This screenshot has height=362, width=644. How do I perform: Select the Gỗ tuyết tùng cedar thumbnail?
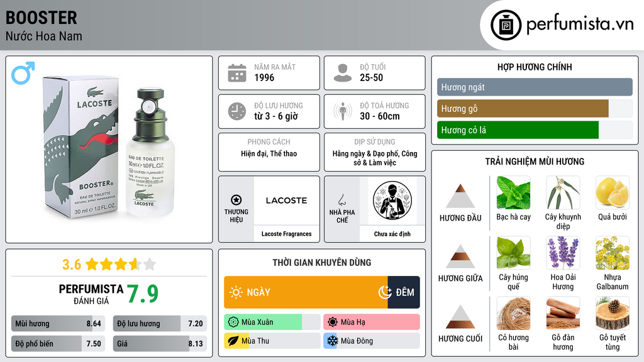613,314
